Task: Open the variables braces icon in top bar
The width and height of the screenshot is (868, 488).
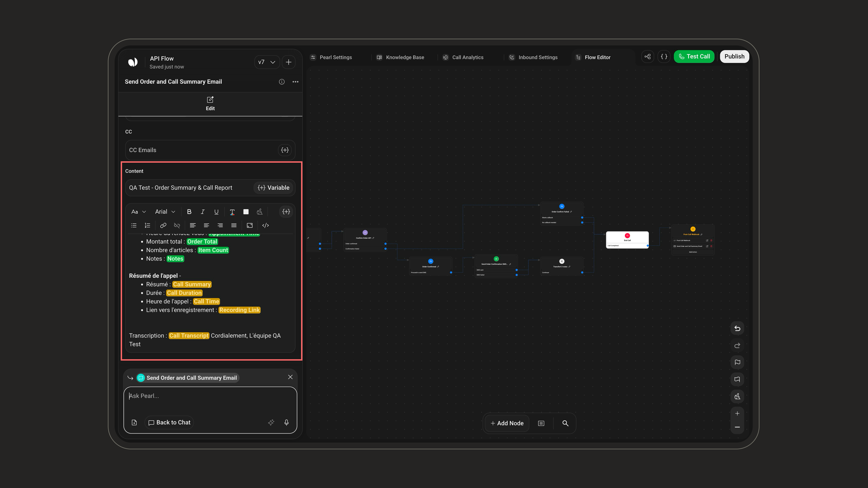Action: (664, 57)
